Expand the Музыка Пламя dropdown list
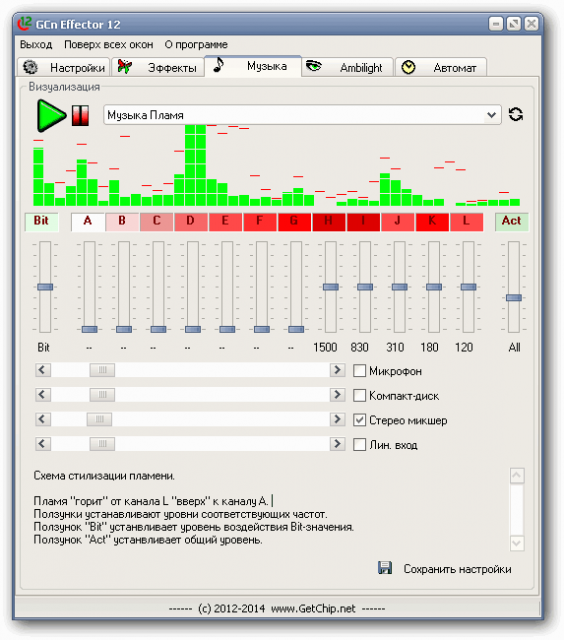This screenshot has width=564, height=640. 492,115
